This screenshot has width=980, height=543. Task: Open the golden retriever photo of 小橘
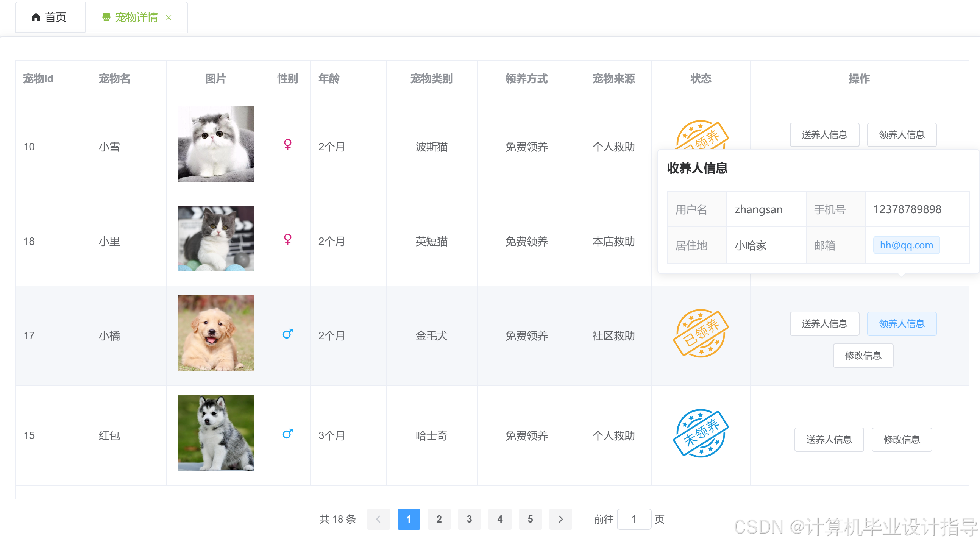tap(216, 333)
